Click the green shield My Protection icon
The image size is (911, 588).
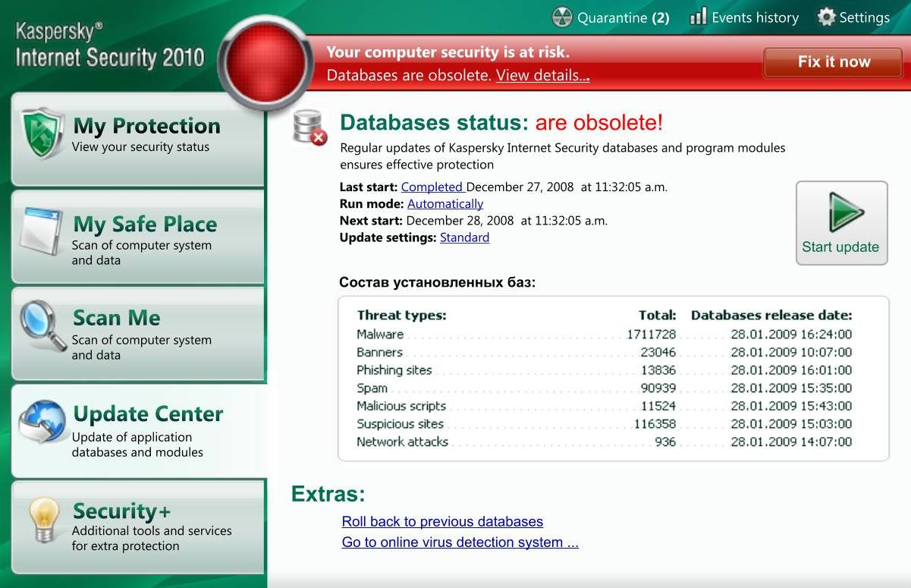click(x=41, y=134)
